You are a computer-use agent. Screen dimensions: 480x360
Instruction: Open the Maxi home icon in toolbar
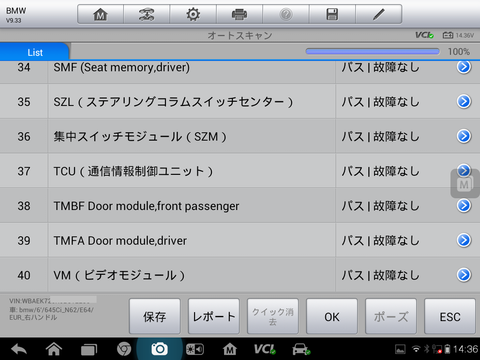coord(100,14)
